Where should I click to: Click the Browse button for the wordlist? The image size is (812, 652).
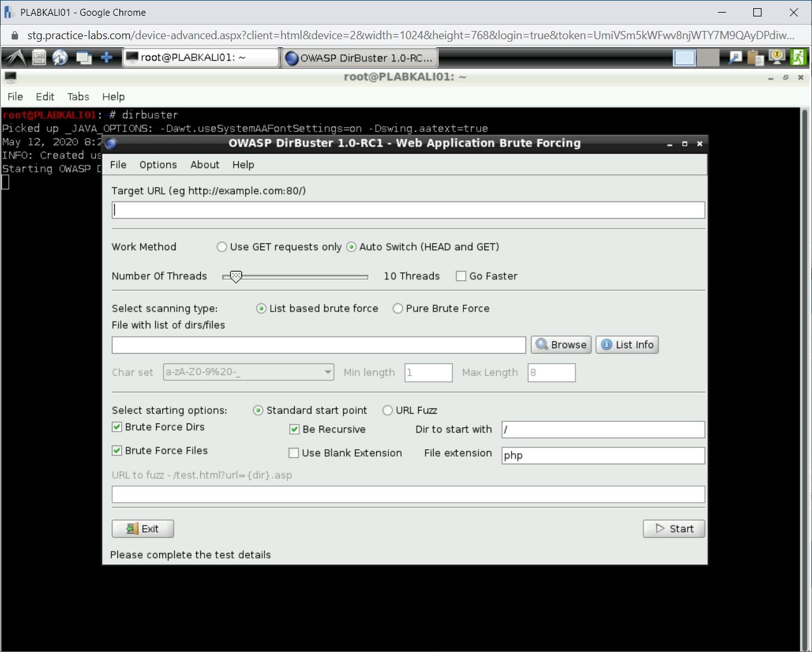point(561,344)
